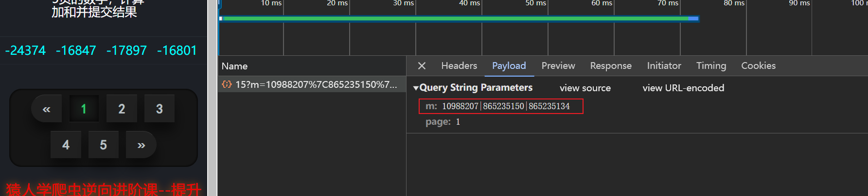This screenshot has width=868, height=196.
Task: Click view URL-encoded link
Action: tap(683, 88)
